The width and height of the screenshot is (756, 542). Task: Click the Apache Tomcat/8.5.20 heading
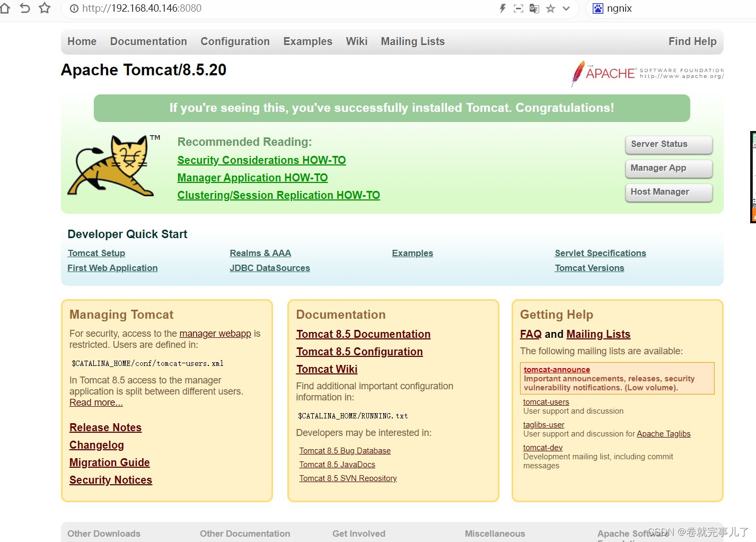144,70
